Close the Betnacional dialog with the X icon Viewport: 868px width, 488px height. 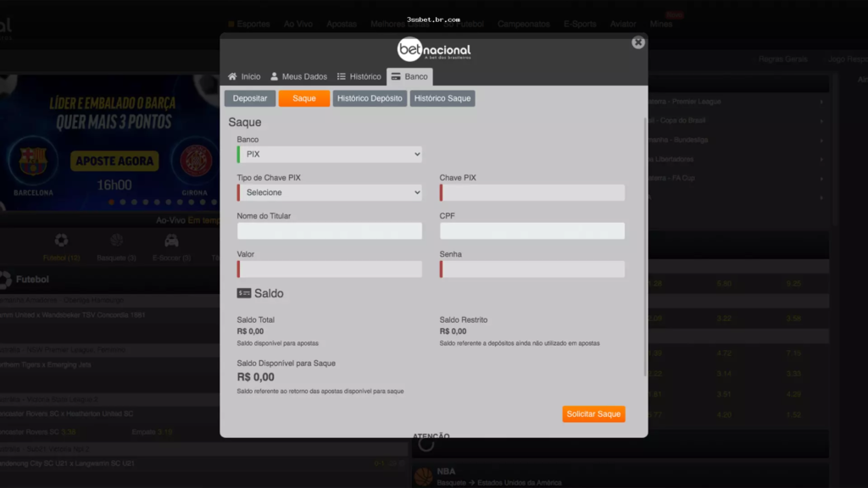coord(637,42)
